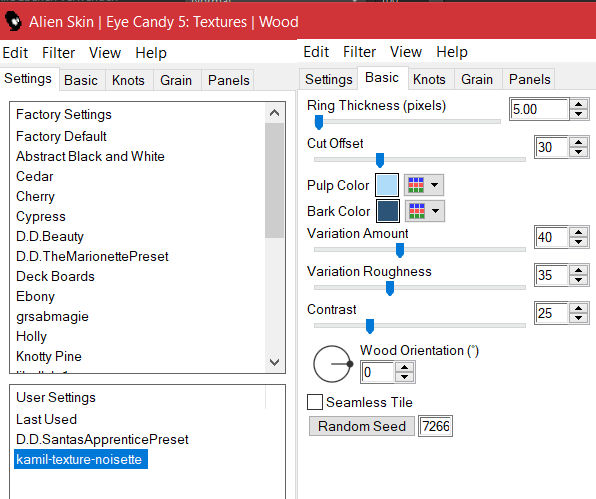Viewport: 596px width, 499px height.
Task: Click the Contrast slider handle
Action: point(370,326)
